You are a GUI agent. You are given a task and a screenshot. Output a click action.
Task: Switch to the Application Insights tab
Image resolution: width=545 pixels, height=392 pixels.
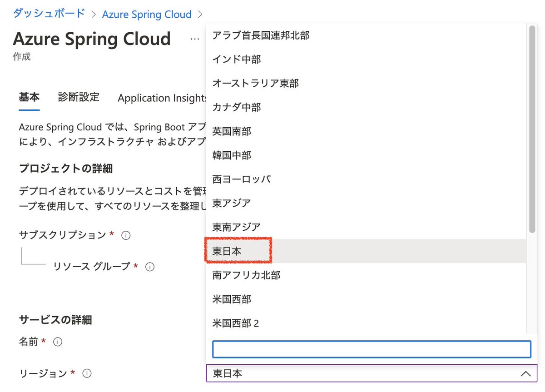(x=162, y=98)
